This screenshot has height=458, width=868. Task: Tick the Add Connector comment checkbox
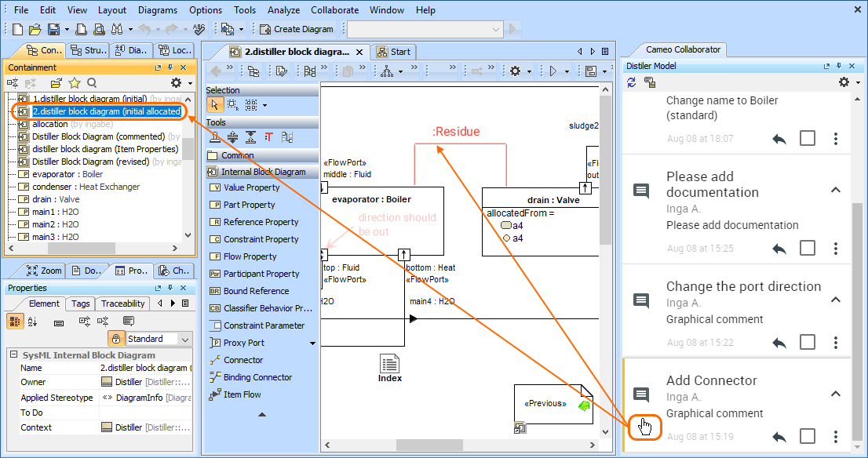808,437
